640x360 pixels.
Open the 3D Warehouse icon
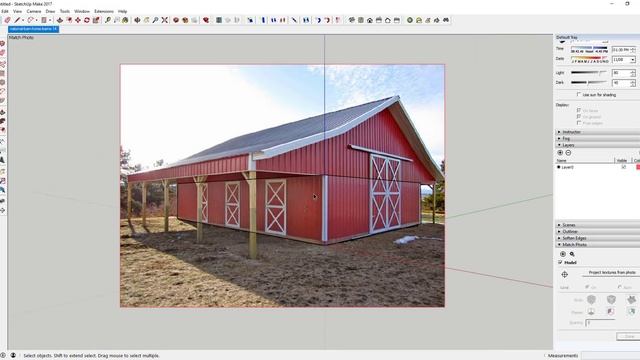coord(176,20)
